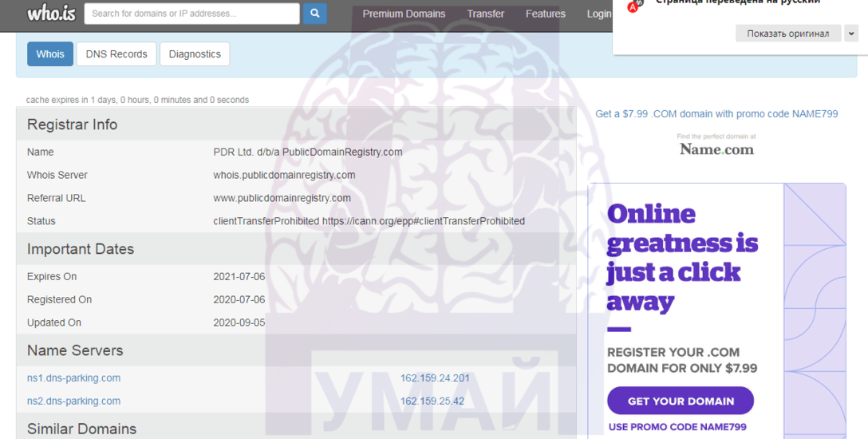The height and width of the screenshot is (439, 868).
Task: Open the Features menu item
Action: pyautogui.click(x=545, y=14)
